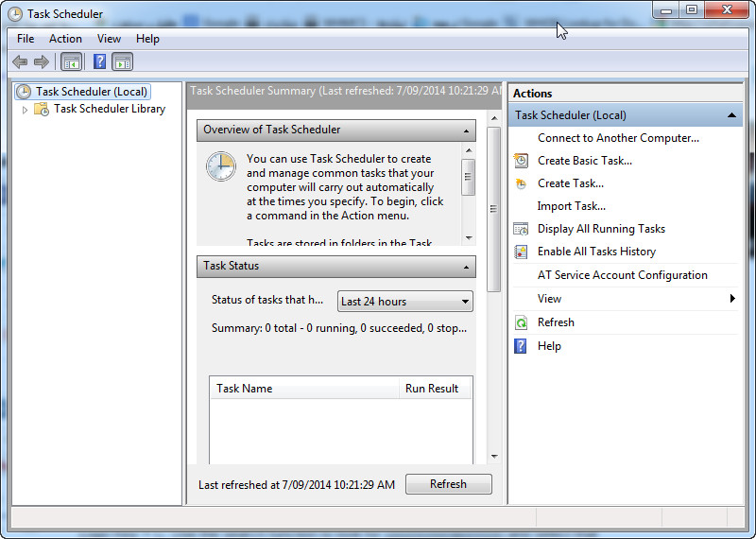Click the Display All Running Tasks icon
This screenshot has height=539, width=756.
[x=521, y=229]
